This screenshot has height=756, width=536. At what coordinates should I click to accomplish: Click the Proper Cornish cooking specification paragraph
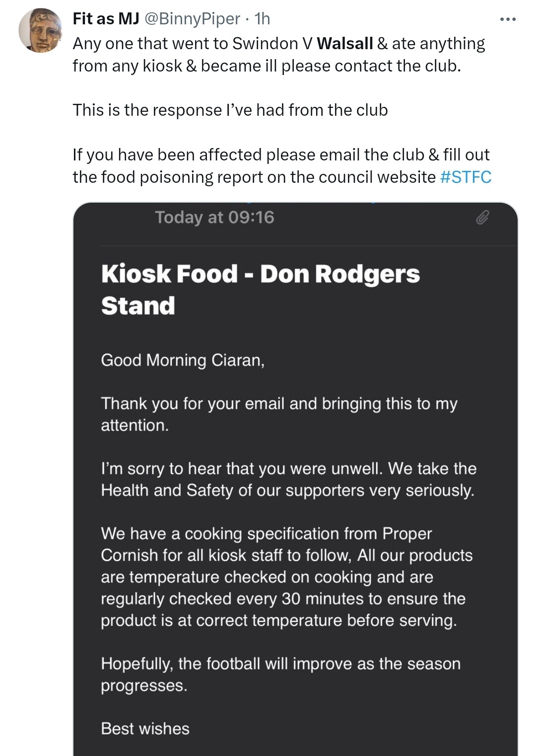coord(287,577)
